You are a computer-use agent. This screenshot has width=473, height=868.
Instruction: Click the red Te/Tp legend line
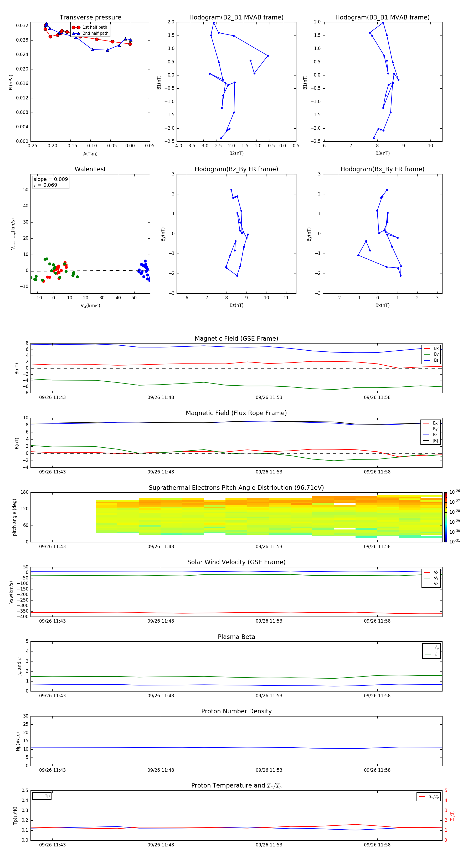422,796
